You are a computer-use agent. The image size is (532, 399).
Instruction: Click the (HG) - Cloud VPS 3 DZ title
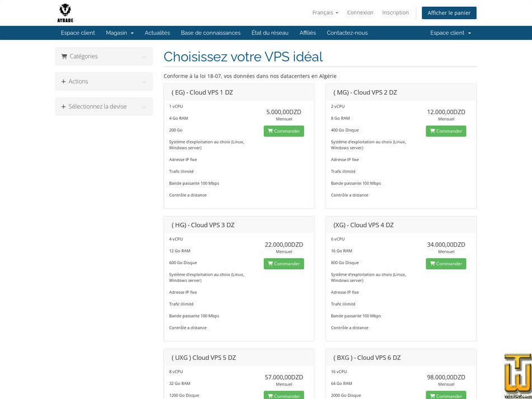pyautogui.click(x=203, y=225)
